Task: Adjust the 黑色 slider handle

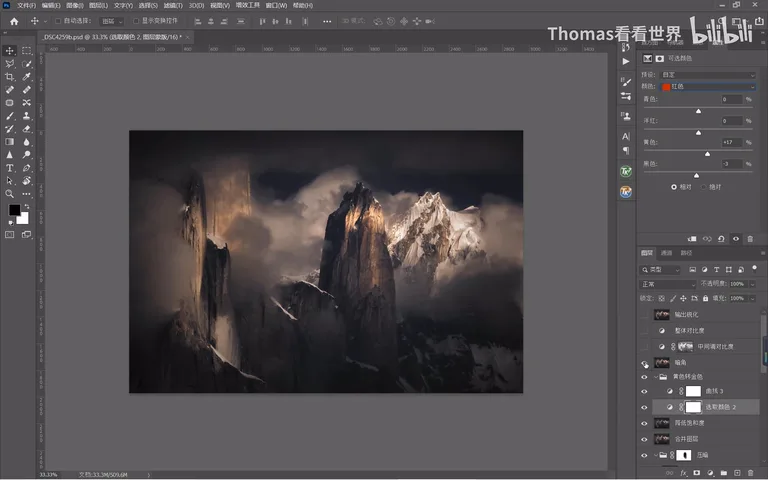Action: pos(696,175)
